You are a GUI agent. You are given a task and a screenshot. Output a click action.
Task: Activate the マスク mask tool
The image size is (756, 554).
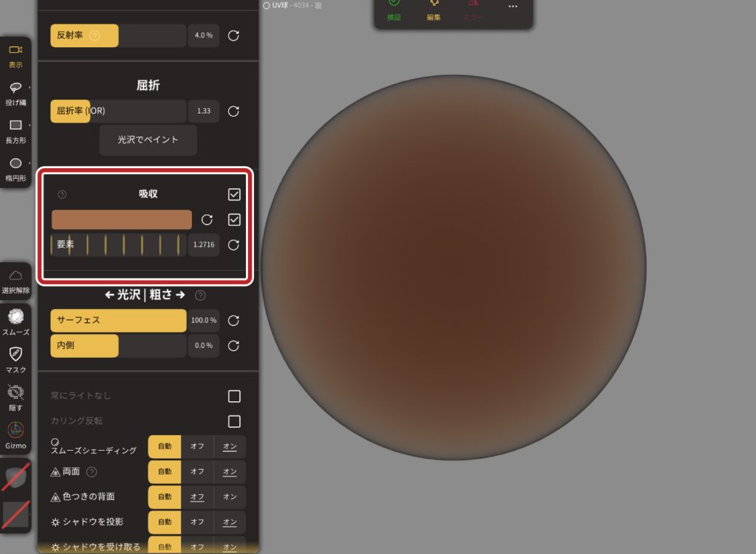pyautogui.click(x=16, y=359)
